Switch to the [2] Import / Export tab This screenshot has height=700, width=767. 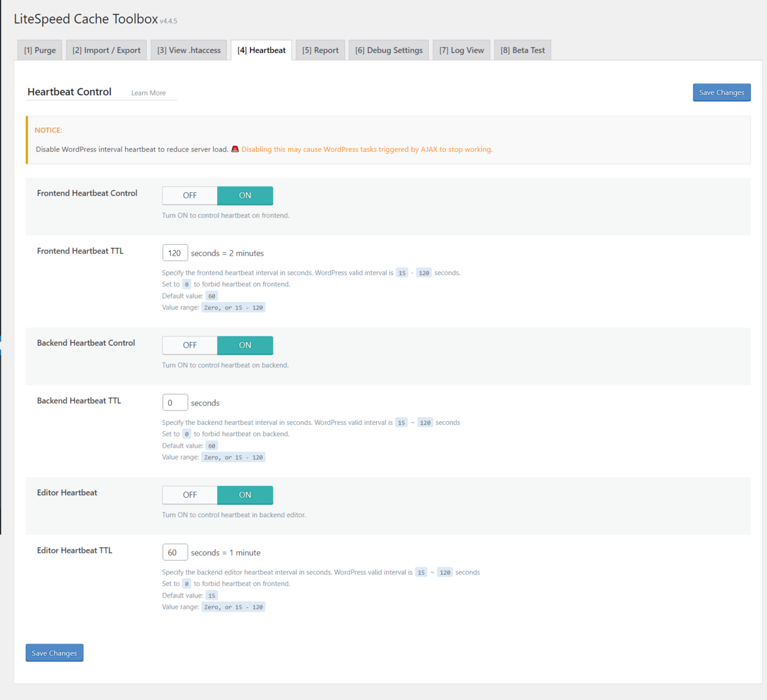(106, 50)
